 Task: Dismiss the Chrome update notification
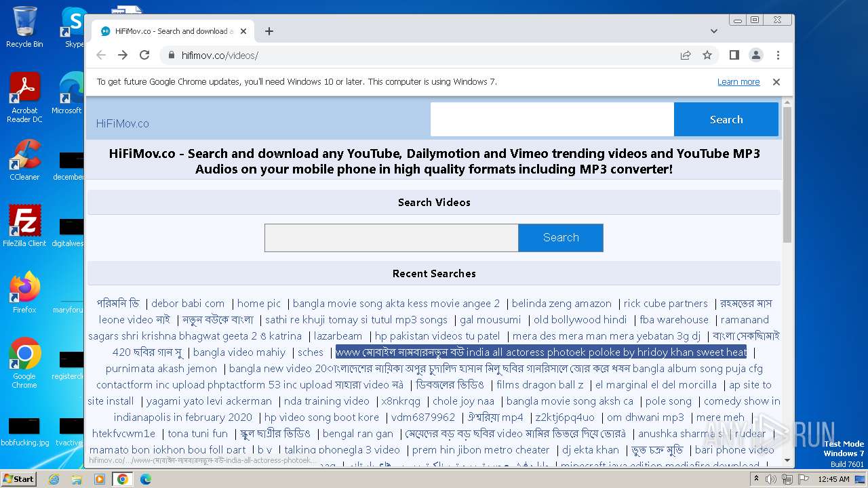[x=776, y=82]
